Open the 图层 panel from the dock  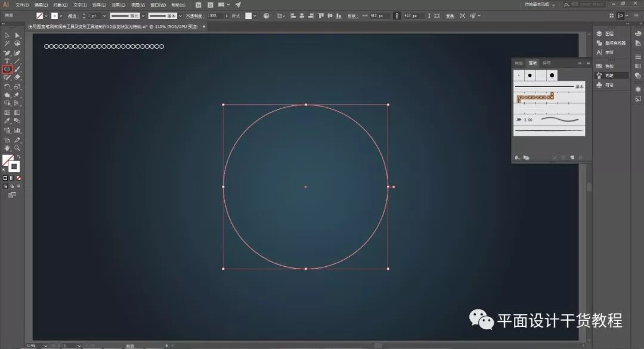(x=609, y=33)
